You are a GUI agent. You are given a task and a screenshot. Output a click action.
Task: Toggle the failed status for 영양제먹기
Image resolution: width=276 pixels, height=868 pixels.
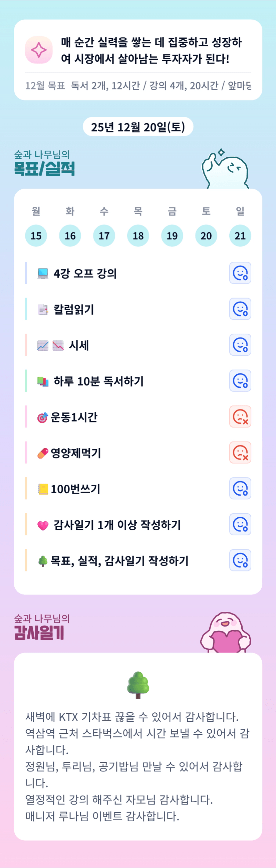point(240,453)
